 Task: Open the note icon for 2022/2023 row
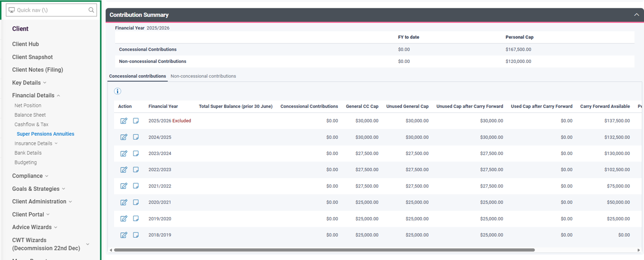click(x=136, y=170)
